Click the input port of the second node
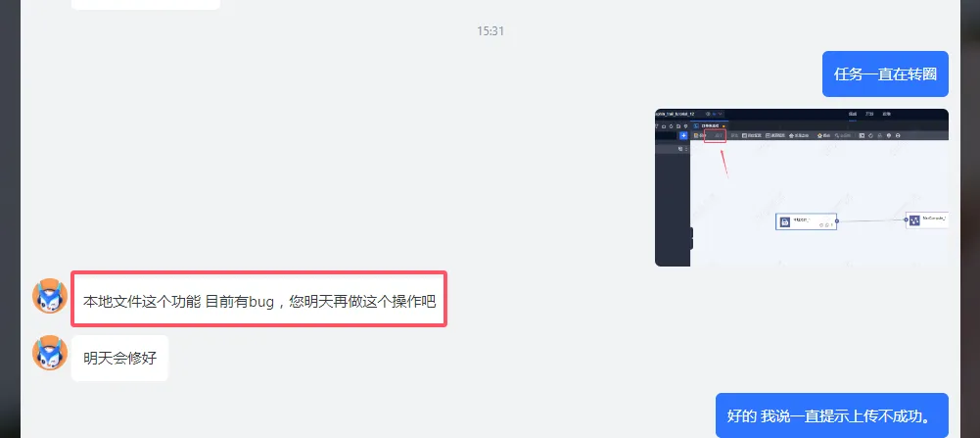Screen dimensions: 980x438 coord(907,219)
